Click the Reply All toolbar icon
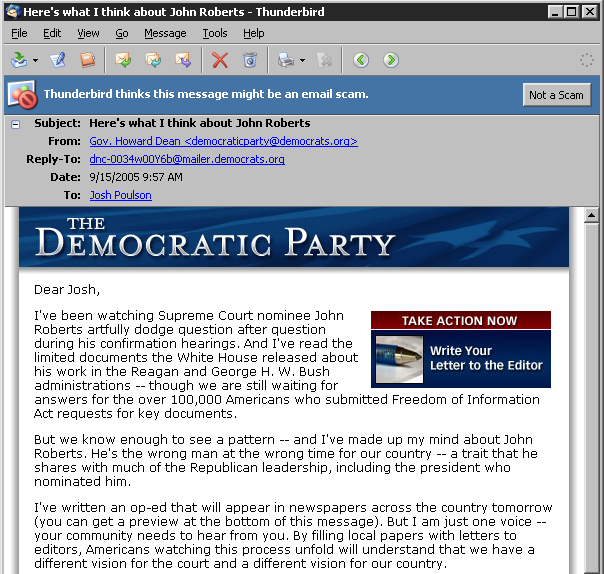The image size is (604, 574). tap(153, 60)
